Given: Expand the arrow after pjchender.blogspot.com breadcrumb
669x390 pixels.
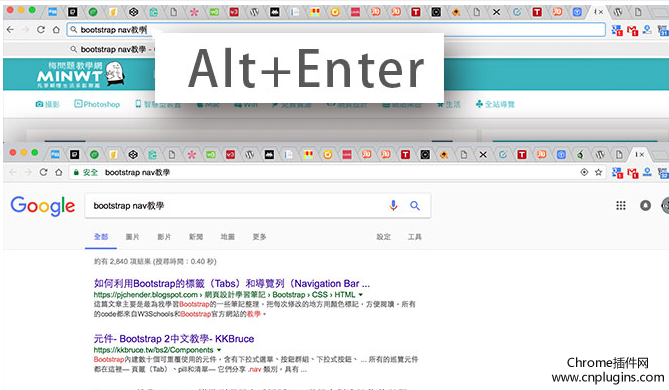Looking at the screenshot, I should [361, 295].
